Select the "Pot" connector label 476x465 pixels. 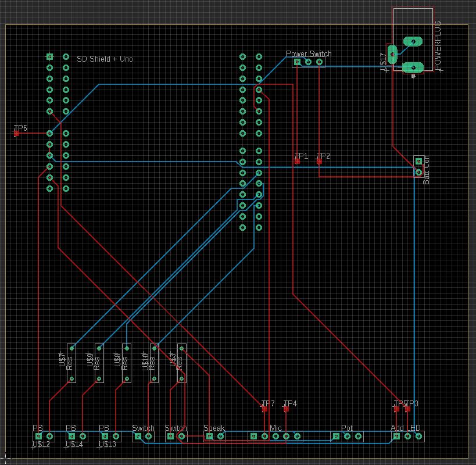coord(347,428)
